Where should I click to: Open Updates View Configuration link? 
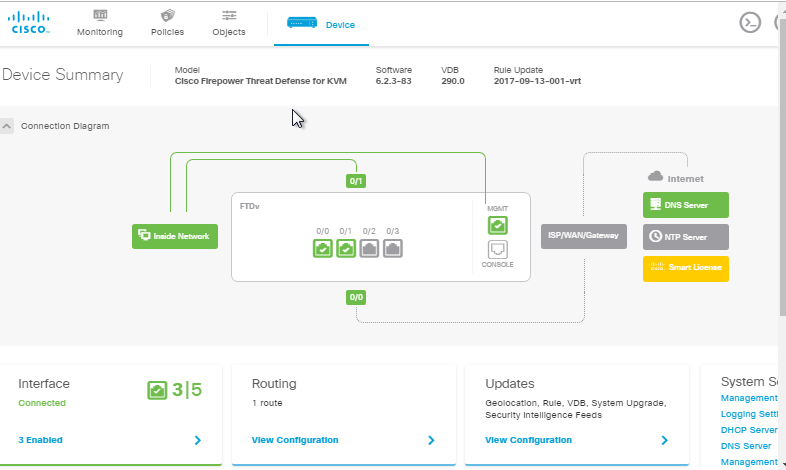pyautogui.click(x=528, y=440)
